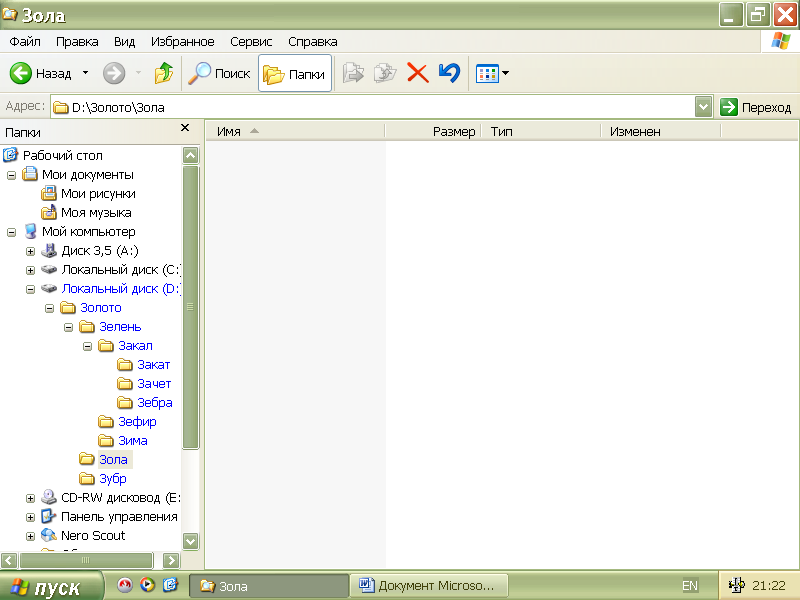
Task: Select the Зима folder
Action: coord(133,440)
